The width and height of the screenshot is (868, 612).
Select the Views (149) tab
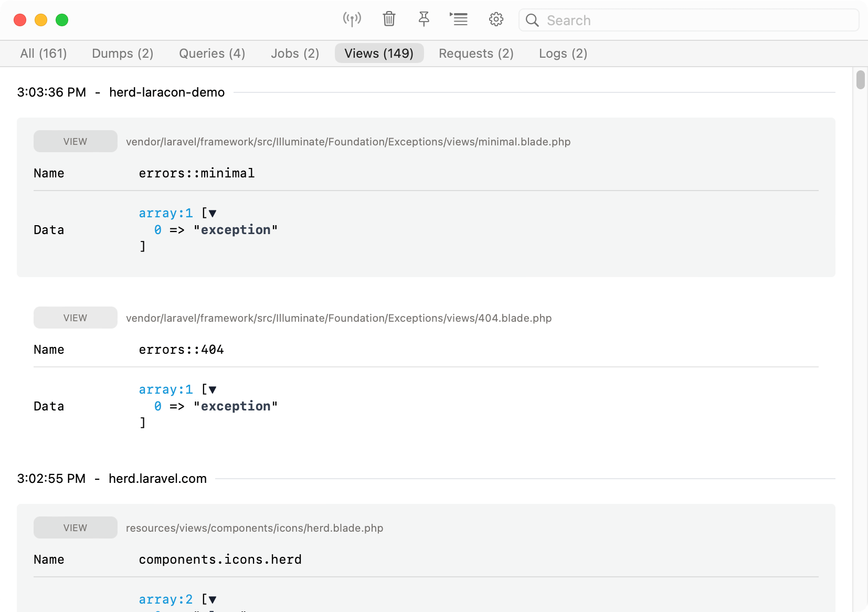pos(379,54)
